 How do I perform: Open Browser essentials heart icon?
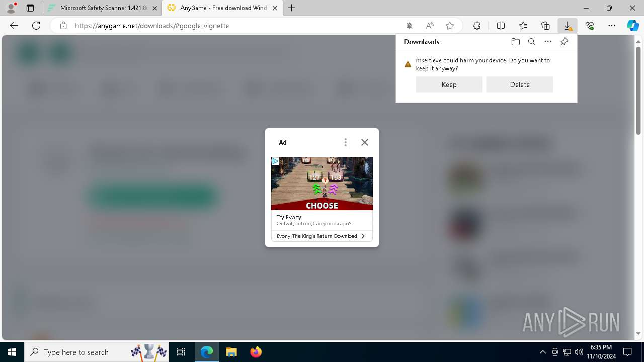[590, 26]
